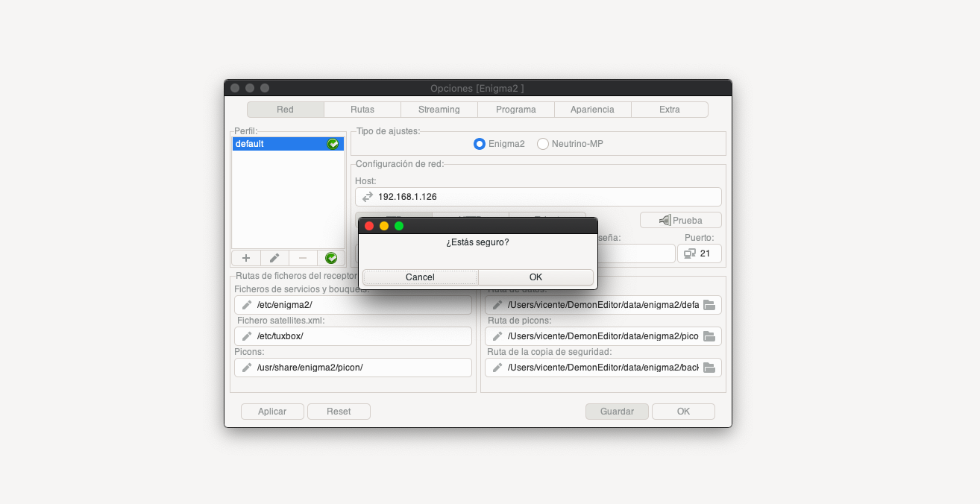
Task: Open the Streaming tab
Action: 439,110
